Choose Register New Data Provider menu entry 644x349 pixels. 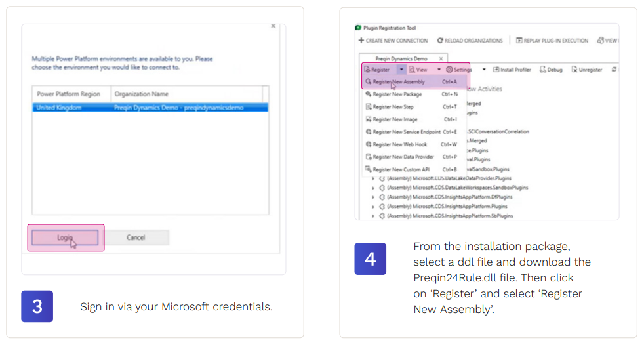(415, 157)
